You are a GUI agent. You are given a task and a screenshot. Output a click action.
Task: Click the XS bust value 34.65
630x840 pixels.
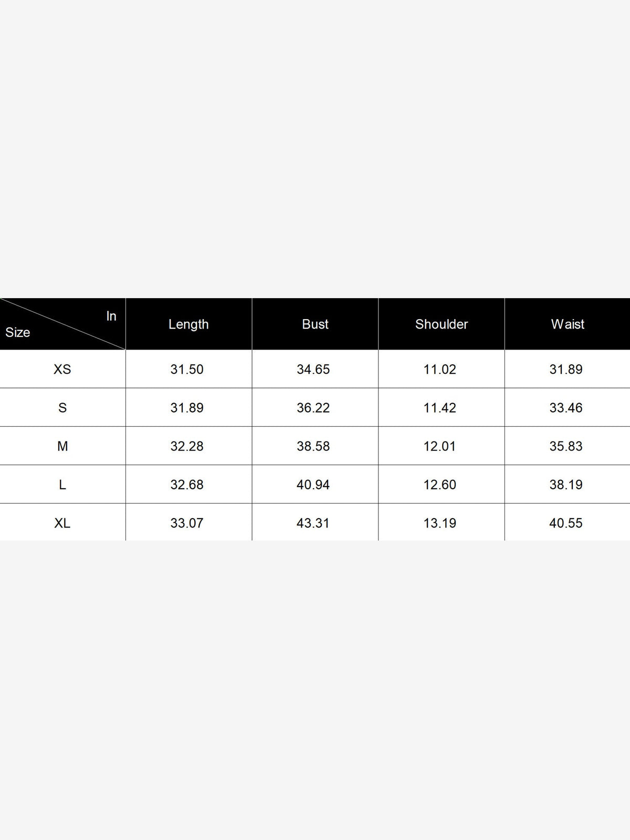pyautogui.click(x=313, y=369)
